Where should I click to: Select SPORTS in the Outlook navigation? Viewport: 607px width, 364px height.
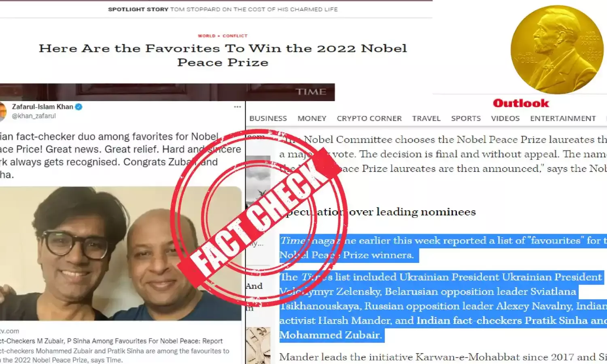click(466, 119)
